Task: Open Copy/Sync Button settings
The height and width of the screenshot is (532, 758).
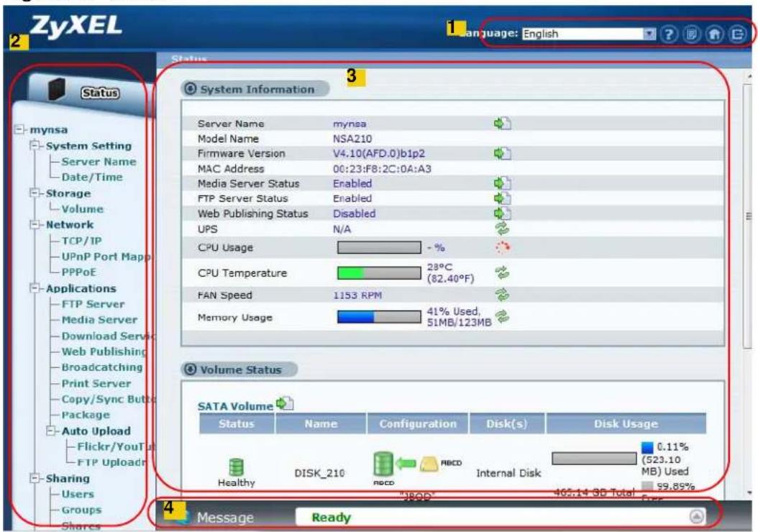Action: click(x=109, y=399)
